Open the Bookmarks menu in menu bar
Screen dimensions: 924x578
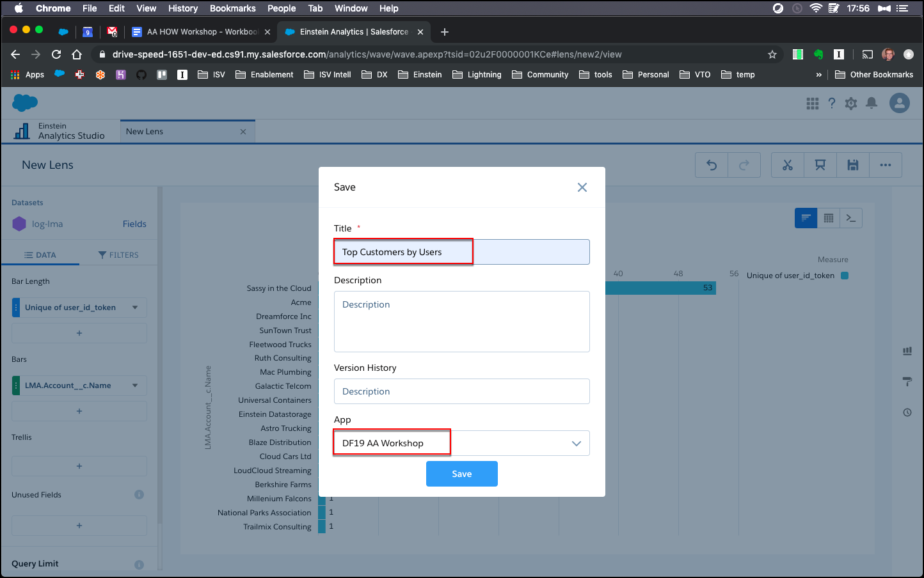233,8
